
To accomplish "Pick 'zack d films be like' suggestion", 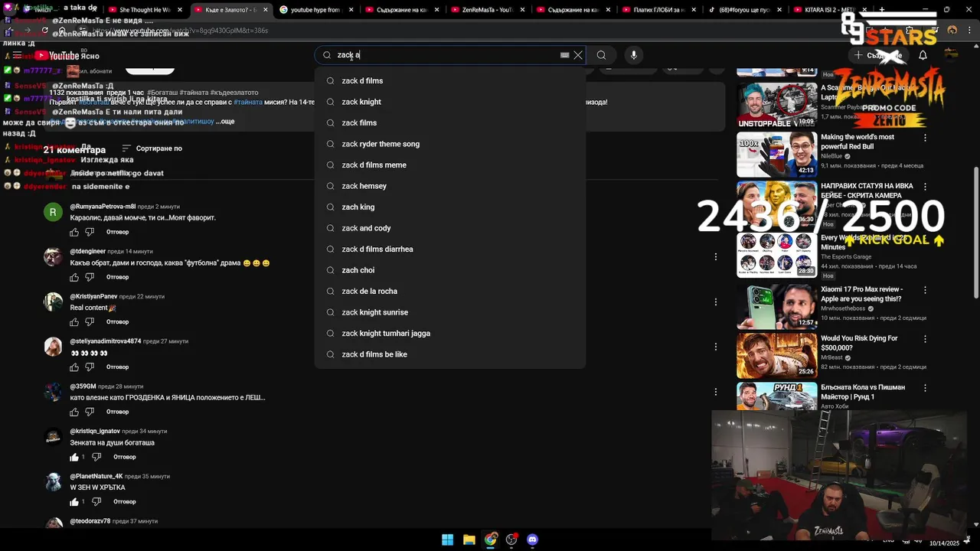I will tap(450, 354).
